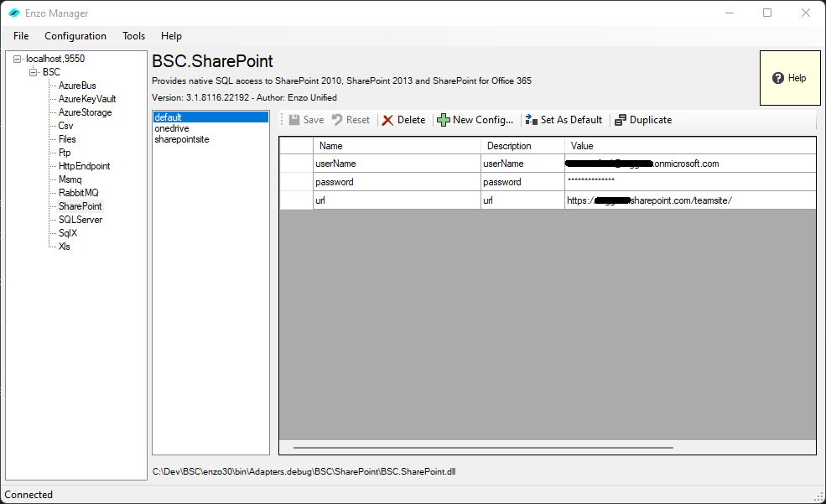Click the Set As Default icon
The height and width of the screenshot is (504, 826).
(531, 120)
